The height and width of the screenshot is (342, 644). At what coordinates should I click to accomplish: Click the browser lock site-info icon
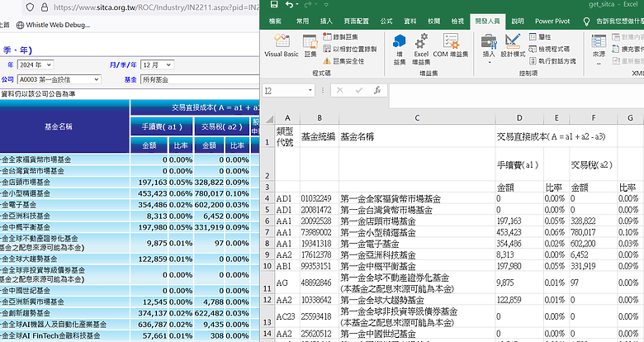click(x=45, y=7)
